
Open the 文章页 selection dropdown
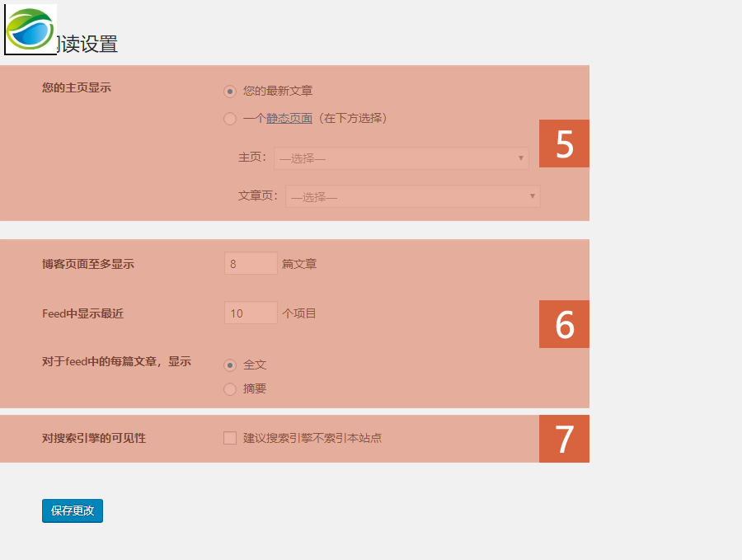tap(413, 196)
